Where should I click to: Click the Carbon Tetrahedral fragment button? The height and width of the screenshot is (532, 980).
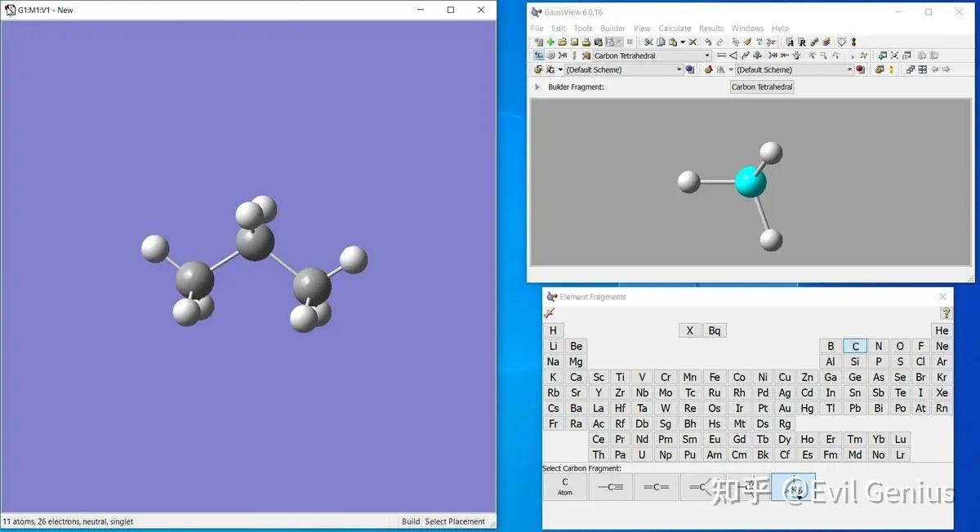coord(762,86)
